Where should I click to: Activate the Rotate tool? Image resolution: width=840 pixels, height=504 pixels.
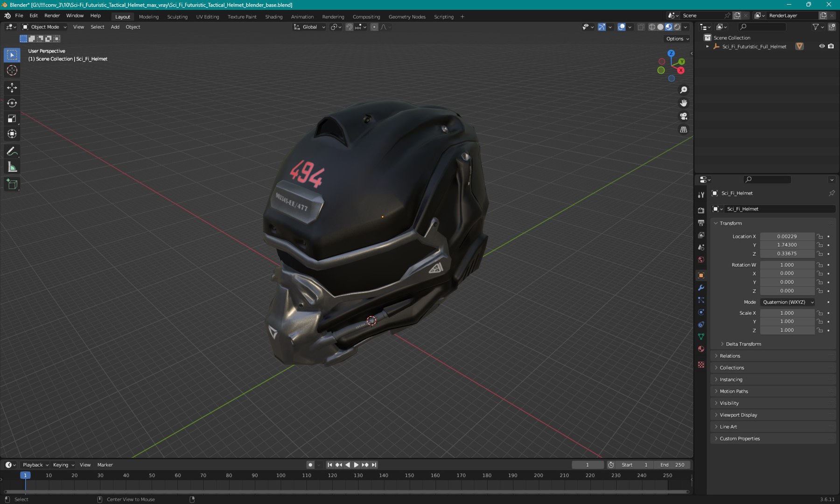[12, 103]
